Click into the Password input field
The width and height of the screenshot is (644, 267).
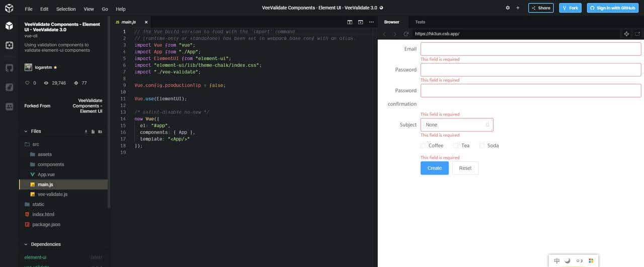point(531,70)
